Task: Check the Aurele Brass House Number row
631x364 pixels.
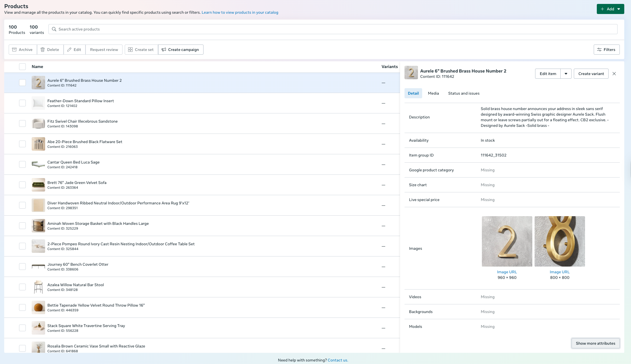Action: 22,83
